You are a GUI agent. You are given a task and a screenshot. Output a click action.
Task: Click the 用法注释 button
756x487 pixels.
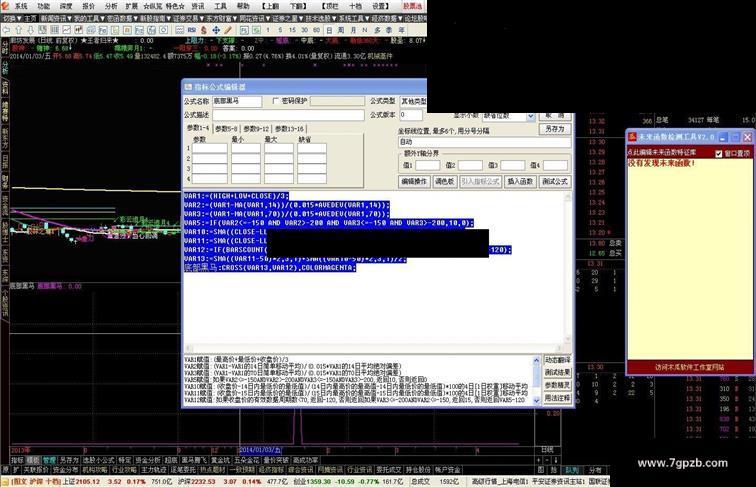pos(557,398)
